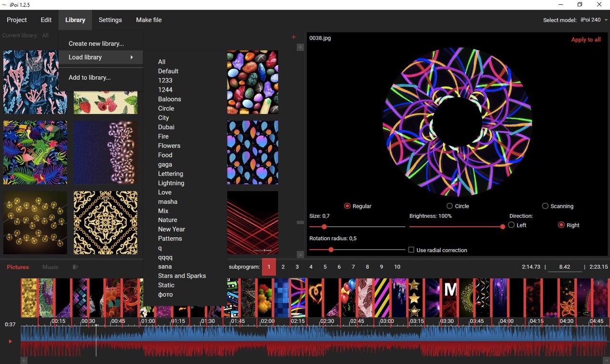Expand the Load library submenu item

click(101, 57)
